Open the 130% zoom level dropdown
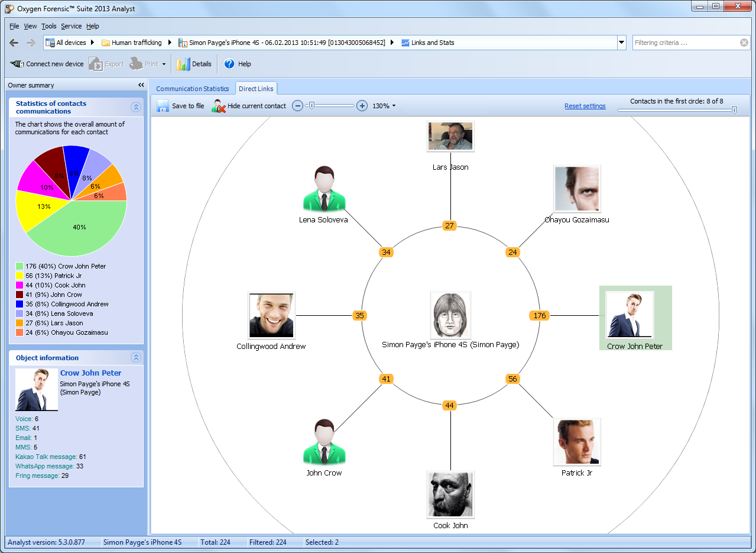 pyautogui.click(x=394, y=106)
